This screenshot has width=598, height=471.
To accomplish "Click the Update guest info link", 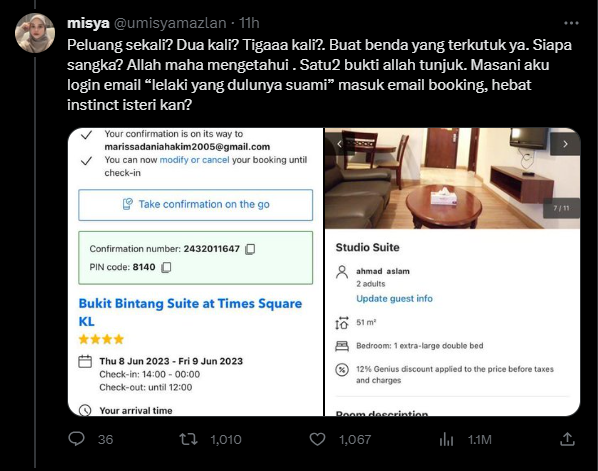I will click(x=394, y=299).
